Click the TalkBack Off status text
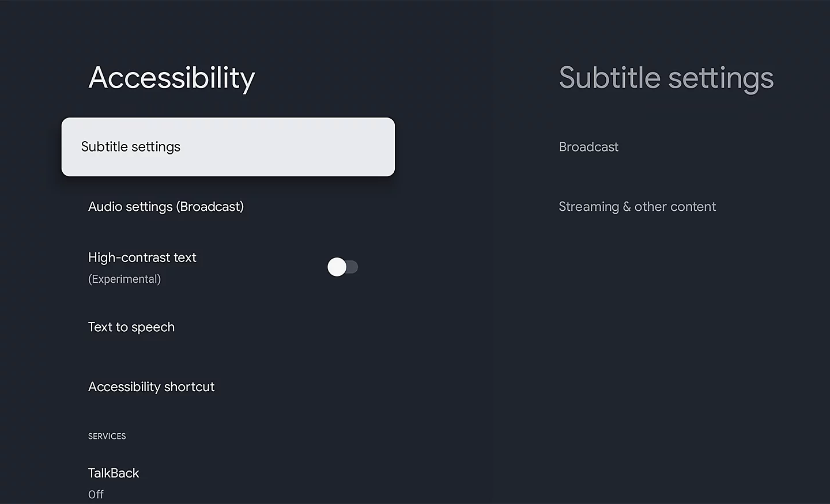The height and width of the screenshot is (504, 830). (96, 495)
